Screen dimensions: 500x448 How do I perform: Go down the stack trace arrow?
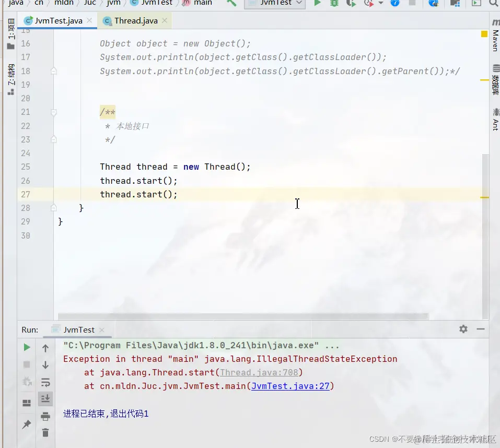pyautogui.click(x=45, y=365)
